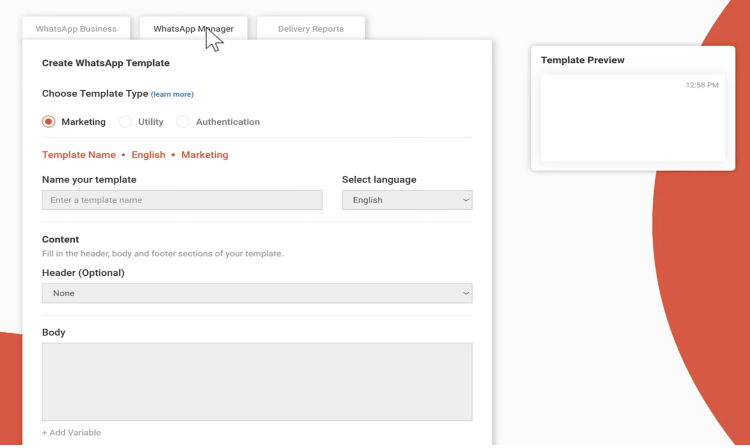Select the Authentication template type
750x448 pixels.
(183, 121)
